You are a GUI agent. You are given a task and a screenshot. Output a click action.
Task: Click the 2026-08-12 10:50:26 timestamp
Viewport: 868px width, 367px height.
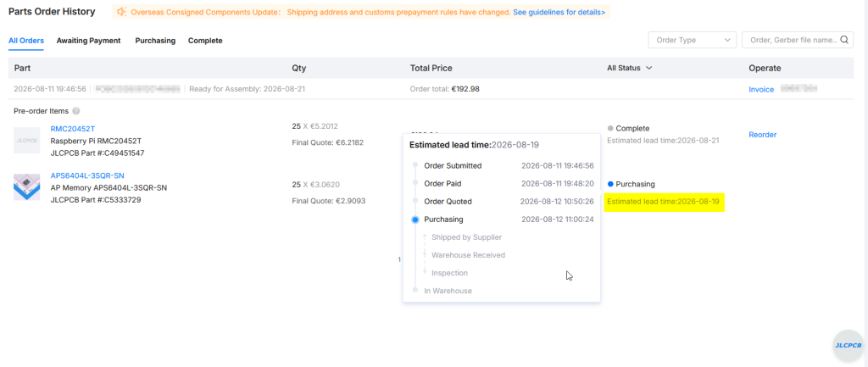557,202
